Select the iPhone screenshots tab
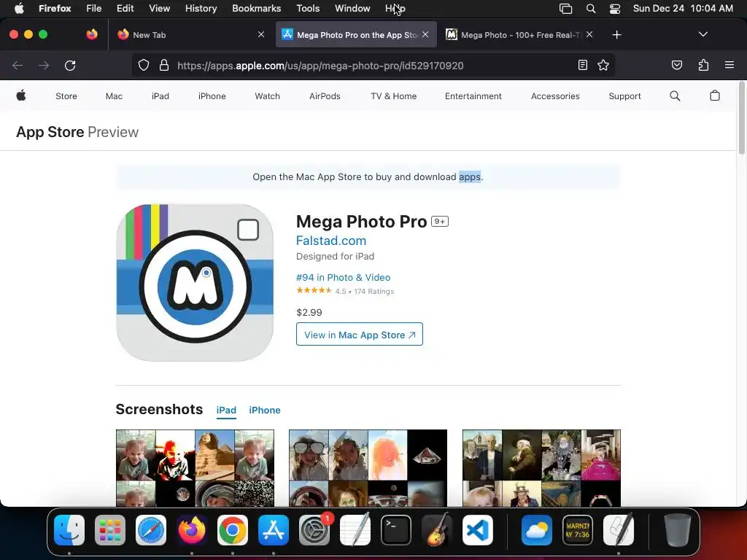This screenshot has height=560, width=747. [264, 410]
